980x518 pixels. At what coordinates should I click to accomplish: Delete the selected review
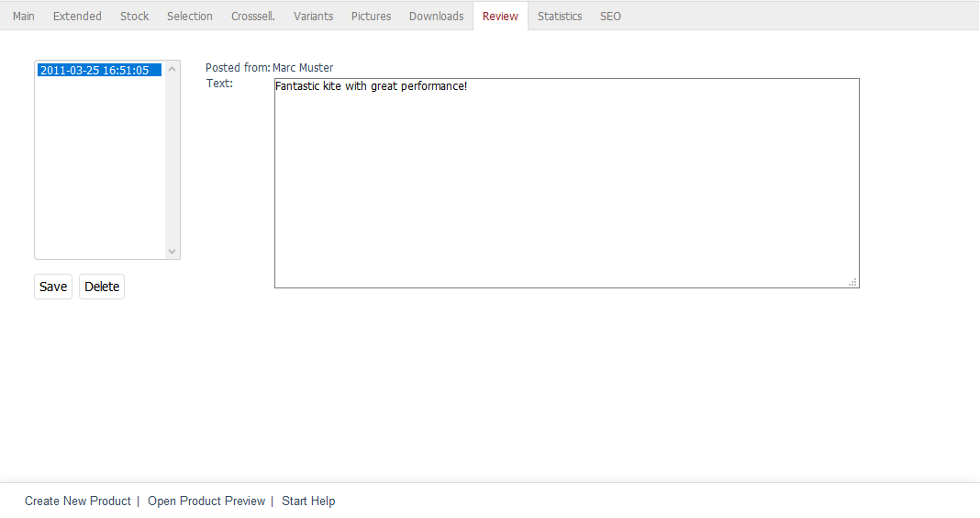(102, 287)
